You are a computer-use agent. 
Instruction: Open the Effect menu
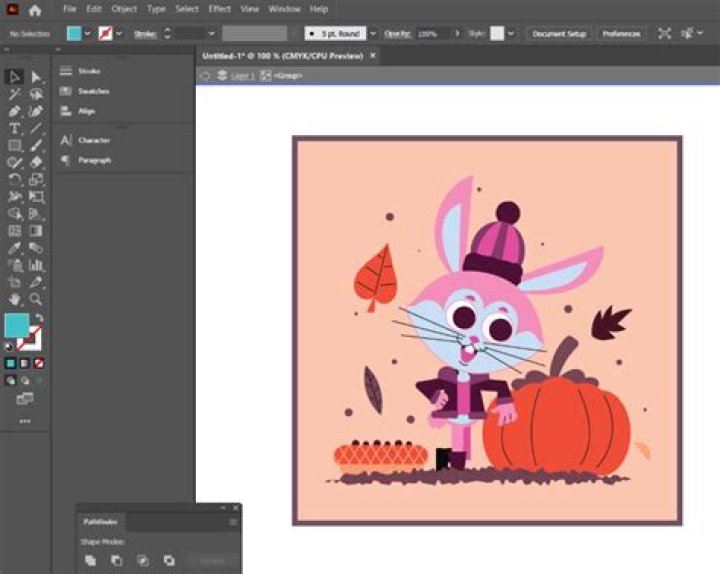point(219,9)
